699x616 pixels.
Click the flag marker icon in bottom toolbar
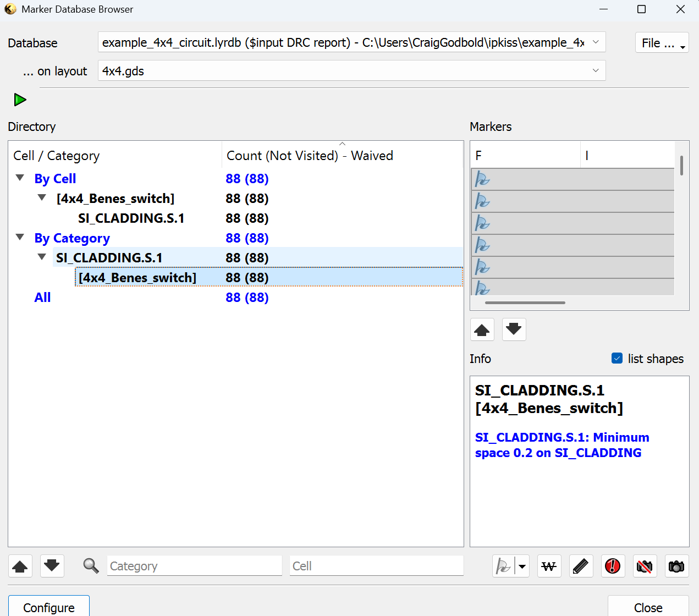(x=503, y=566)
